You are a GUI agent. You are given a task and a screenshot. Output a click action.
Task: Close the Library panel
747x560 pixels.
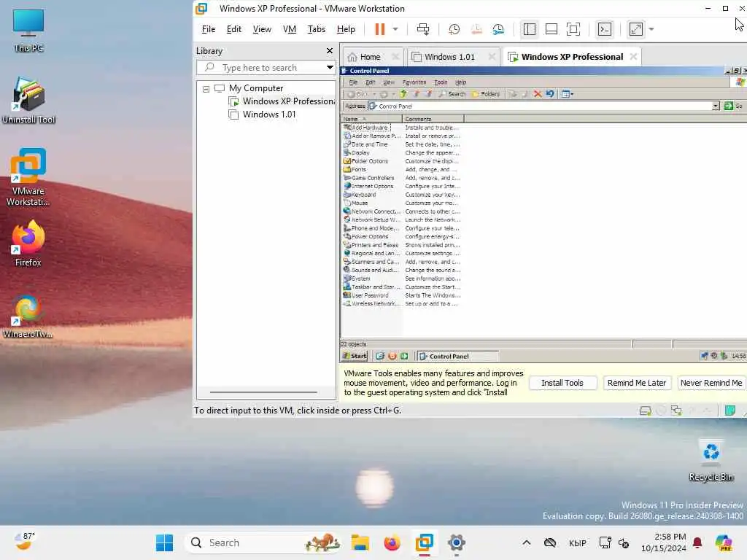(330, 50)
